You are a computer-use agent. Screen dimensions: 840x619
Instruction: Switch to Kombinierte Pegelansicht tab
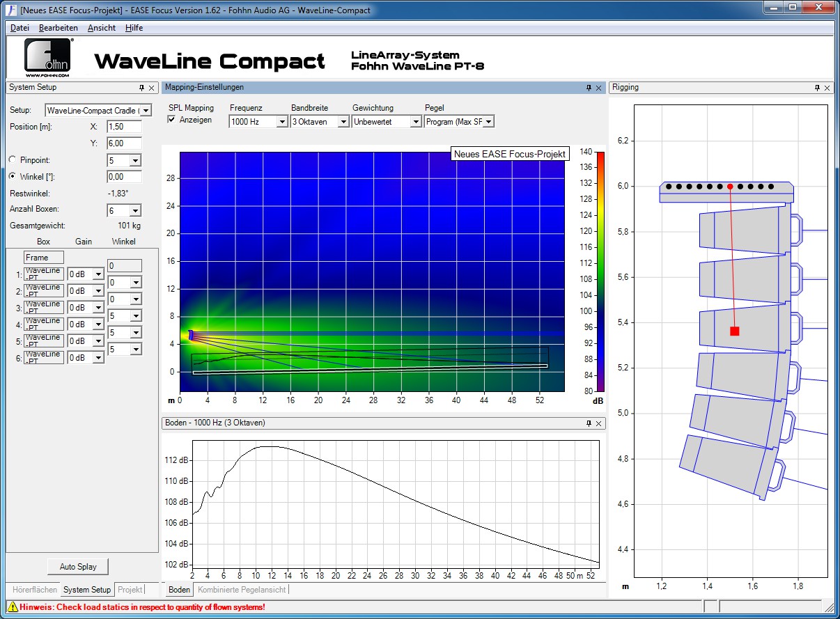coord(242,590)
